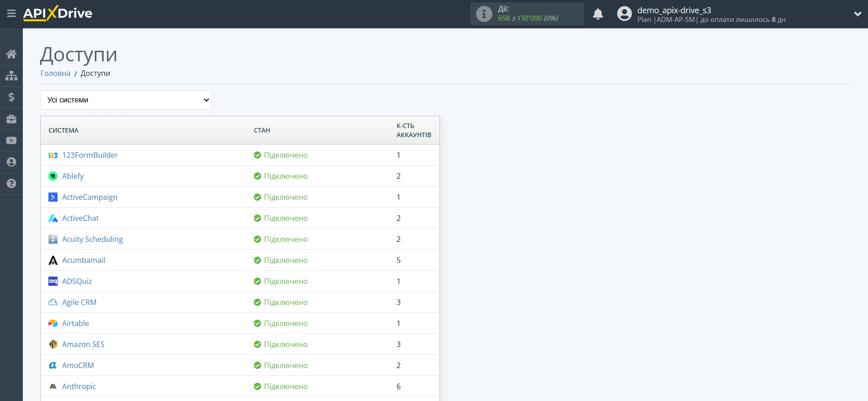Click Підключено status for Anthropic

[x=286, y=386]
